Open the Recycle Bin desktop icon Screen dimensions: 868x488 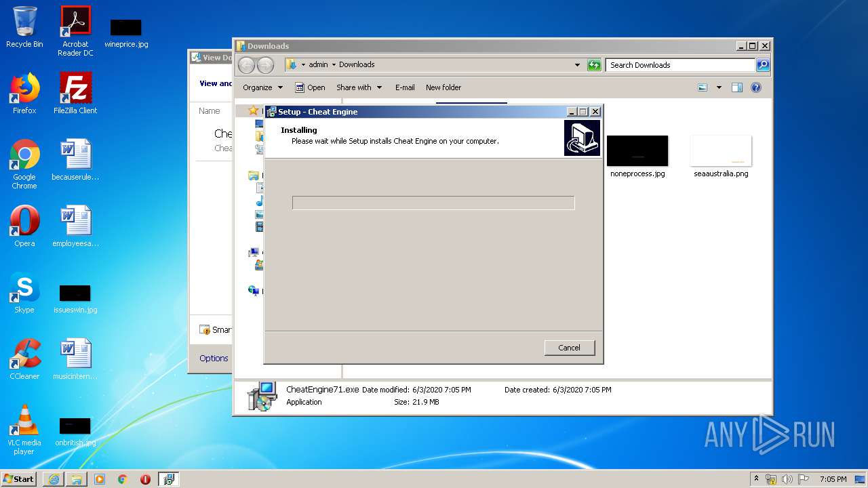(x=24, y=28)
